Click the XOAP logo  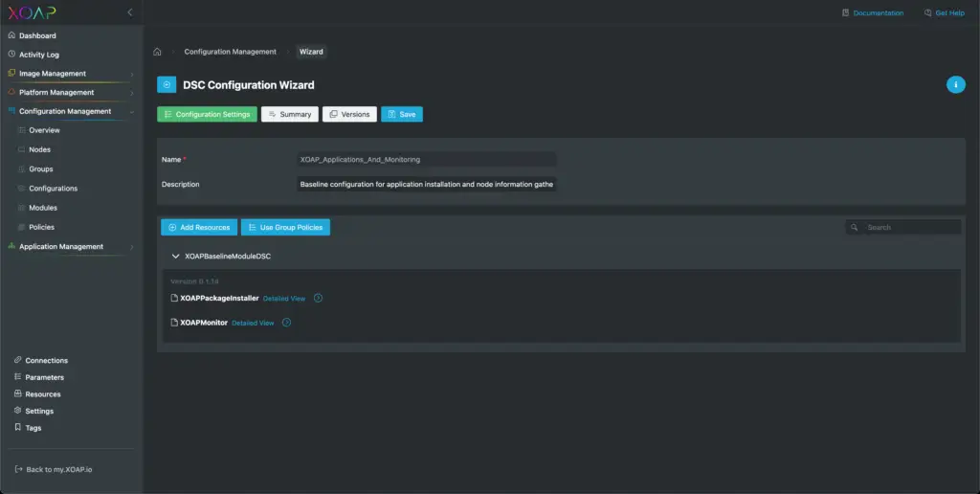pos(32,12)
